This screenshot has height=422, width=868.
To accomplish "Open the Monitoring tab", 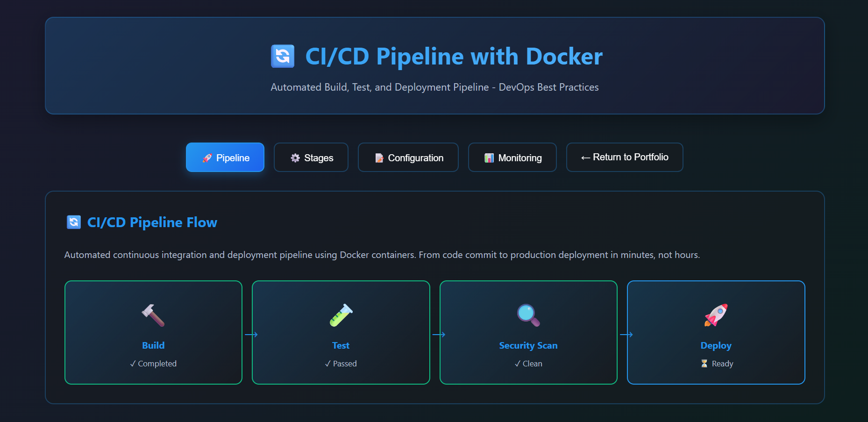I will pyautogui.click(x=512, y=157).
